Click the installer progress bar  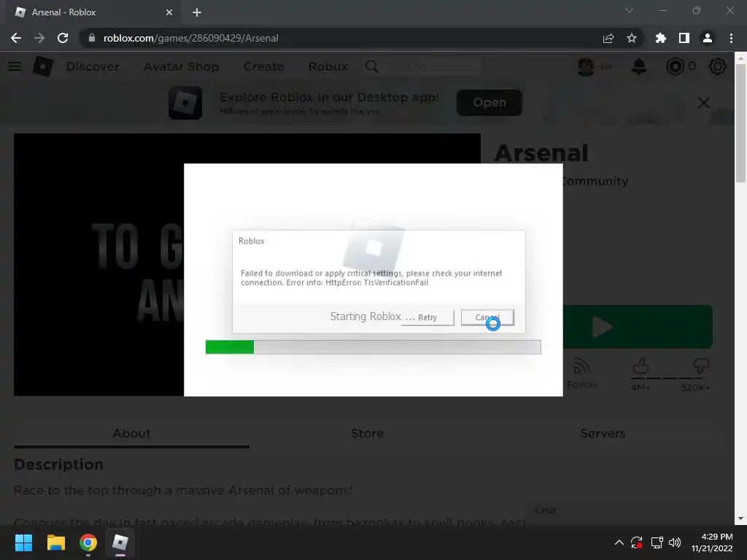coord(373,347)
